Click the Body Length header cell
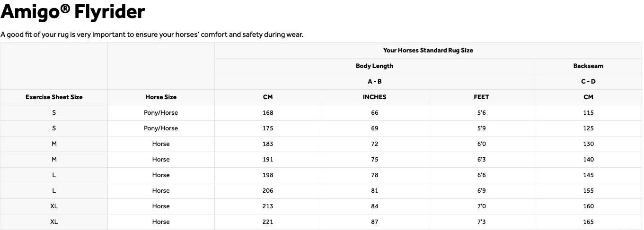Image resolution: width=644 pixels, height=230 pixels. pyautogui.click(x=374, y=66)
